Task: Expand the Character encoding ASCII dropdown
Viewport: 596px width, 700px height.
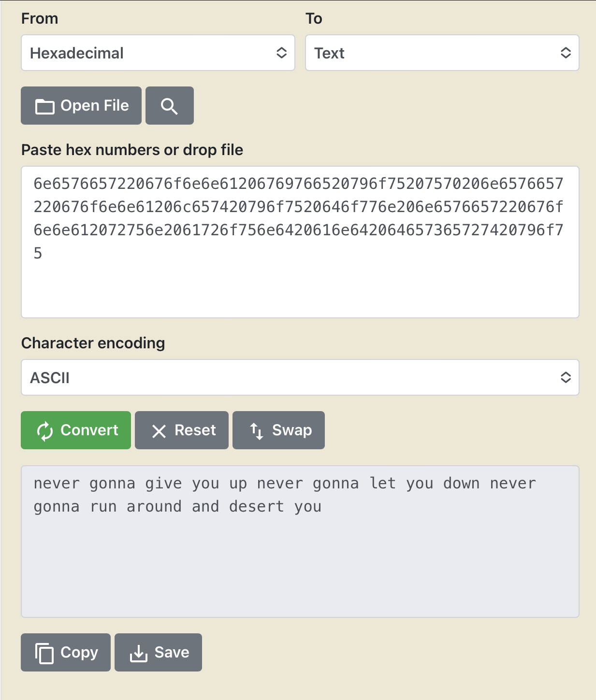Action: coord(300,377)
